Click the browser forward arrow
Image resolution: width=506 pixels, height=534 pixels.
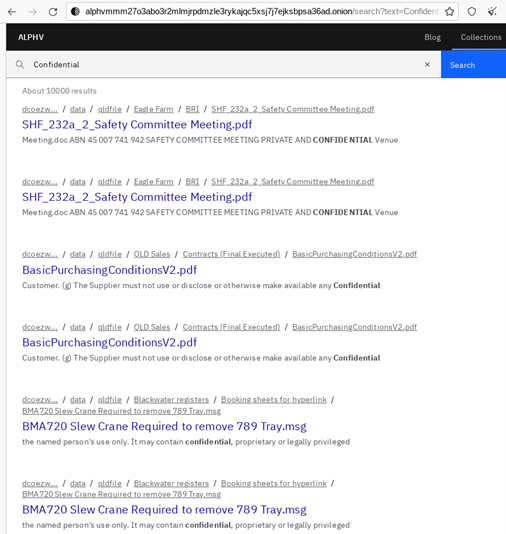point(32,12)
